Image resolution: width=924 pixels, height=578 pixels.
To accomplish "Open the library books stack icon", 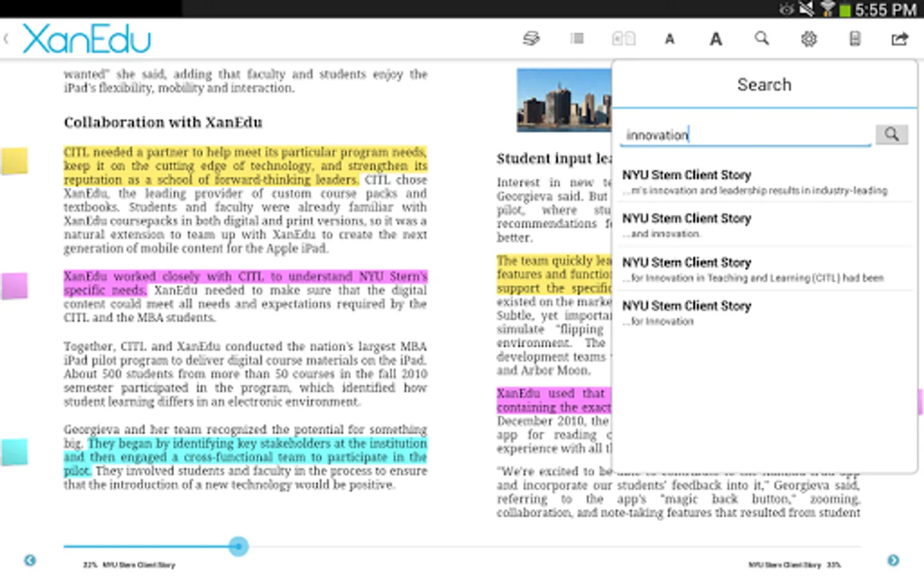I will [531, 39].
